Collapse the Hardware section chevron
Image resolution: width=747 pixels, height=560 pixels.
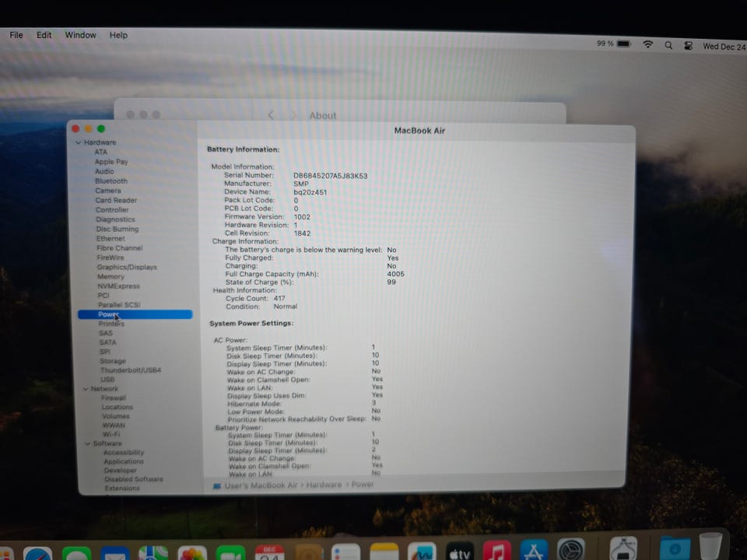click(x=79, y=142)
